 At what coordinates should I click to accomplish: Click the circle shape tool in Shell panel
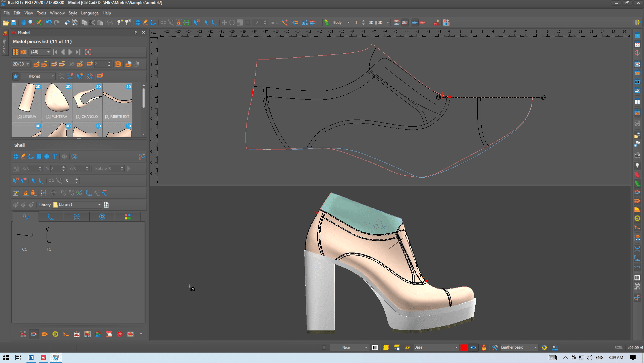[x=47, y=156]
